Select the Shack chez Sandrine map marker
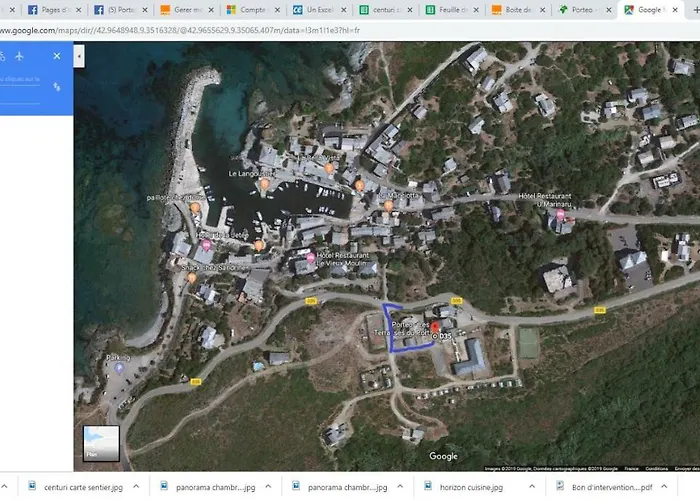Image resolution: width=700 pixels, height=500 pixels. [x=192, y=277]
